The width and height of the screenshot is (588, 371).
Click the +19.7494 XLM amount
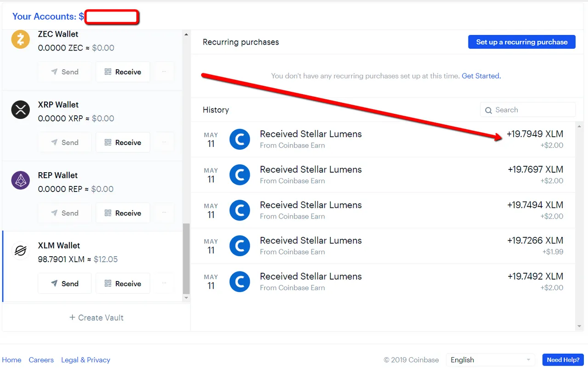pyautogui.click(x=535, y=205)
